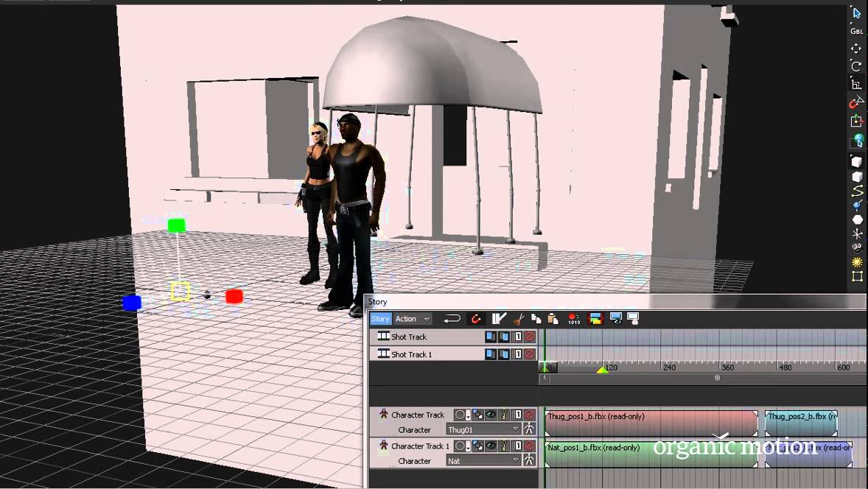This screenshot has height=489, width=868.
Task: Toggle solo button on Shot Track
Action: (x=518, y=337)
